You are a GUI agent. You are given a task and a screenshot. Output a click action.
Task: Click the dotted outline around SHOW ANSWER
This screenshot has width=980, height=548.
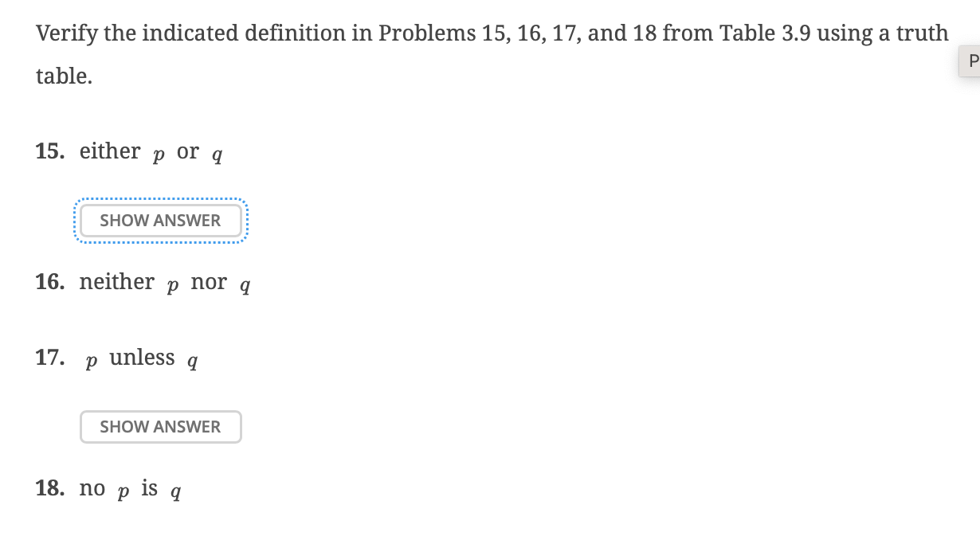(160, 200)
